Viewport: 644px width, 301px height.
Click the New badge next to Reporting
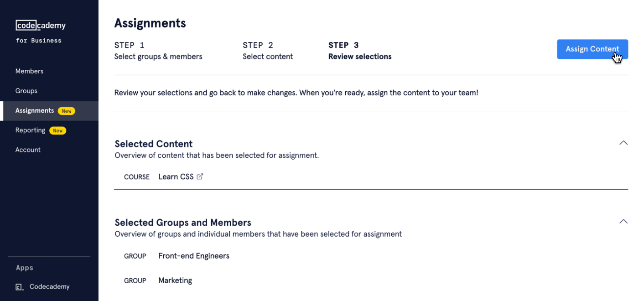(57, 130)
